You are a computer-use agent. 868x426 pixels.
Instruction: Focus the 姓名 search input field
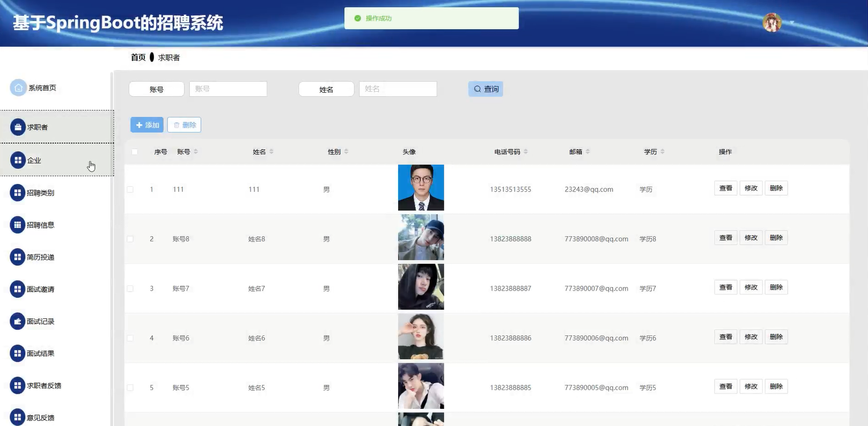398,89
